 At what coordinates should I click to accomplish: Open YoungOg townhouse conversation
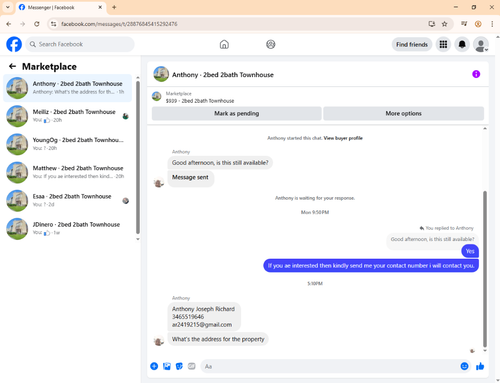pyautogui.click(x=67, y=144)
